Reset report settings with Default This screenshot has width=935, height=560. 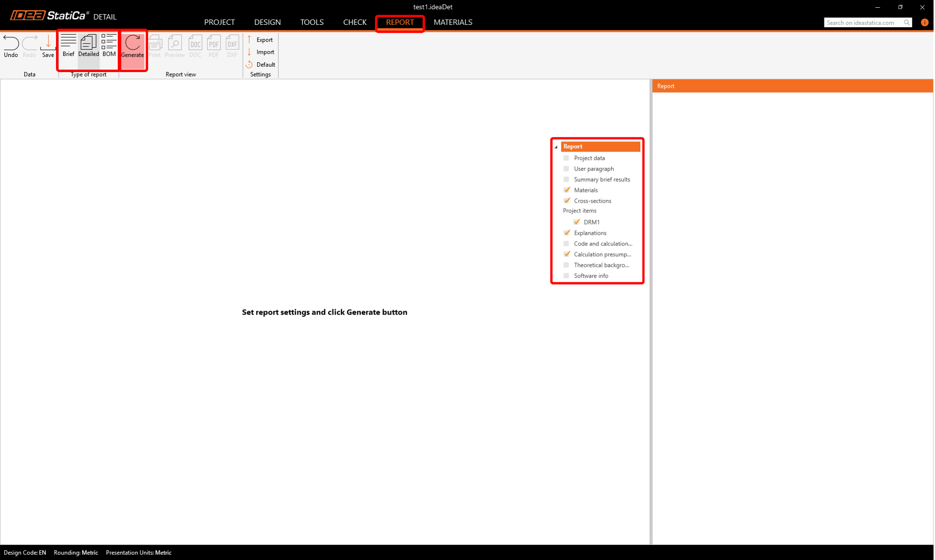point(261,64)
